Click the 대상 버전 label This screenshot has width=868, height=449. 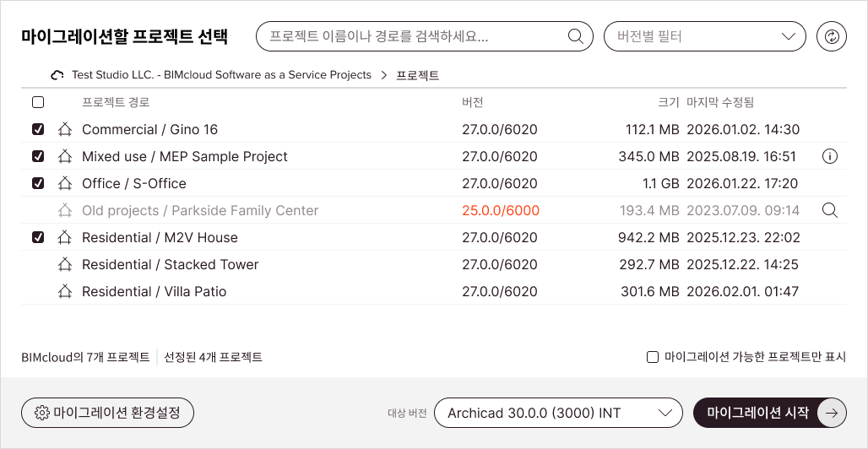[408, 413]
